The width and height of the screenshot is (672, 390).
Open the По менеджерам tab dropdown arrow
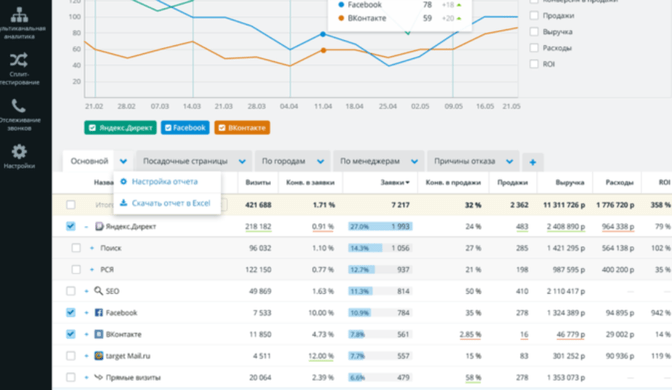pos(414,162)
